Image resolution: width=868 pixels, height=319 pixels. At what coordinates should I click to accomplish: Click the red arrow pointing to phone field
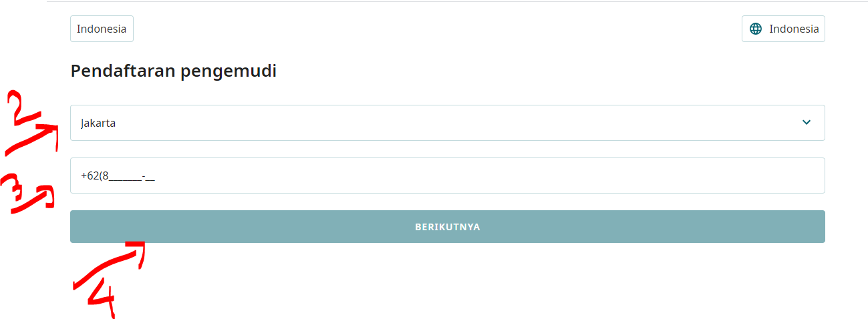pyautogui.click(x=39, y=198)
